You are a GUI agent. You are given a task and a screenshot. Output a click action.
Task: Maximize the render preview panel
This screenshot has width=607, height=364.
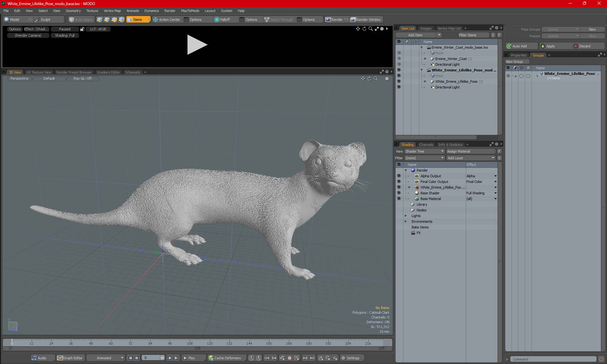[x=377, y=29]
